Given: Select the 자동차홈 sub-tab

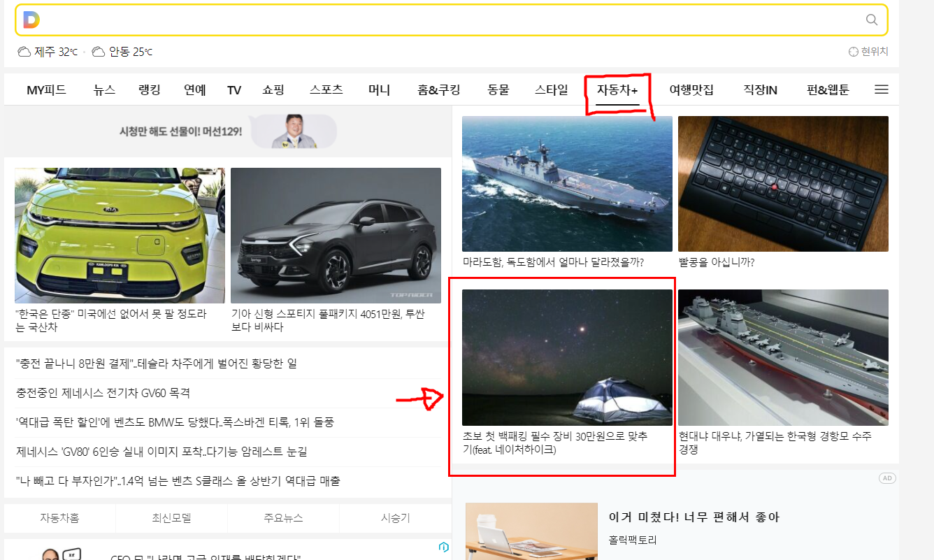Looking at the screenshot, I should [60, 518].
